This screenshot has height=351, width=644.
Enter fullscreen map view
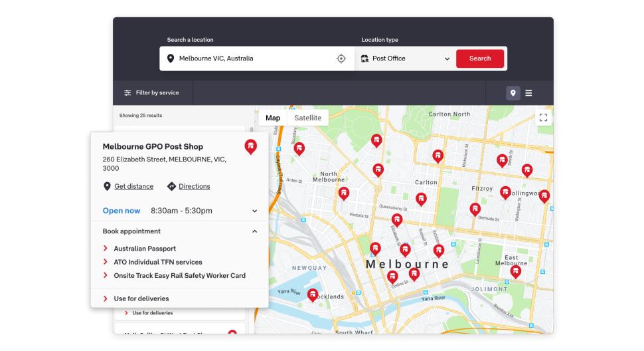point(543,118)
